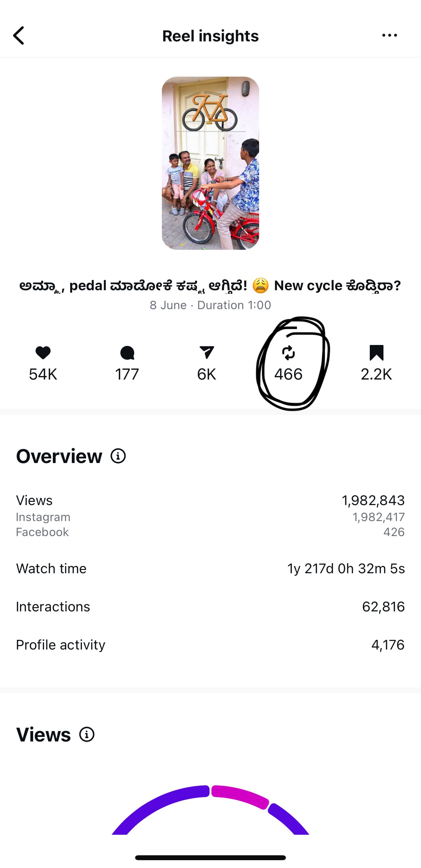Tap the bookmark saves icon
The height and width of the screenshot is (868, 421).
377,353
